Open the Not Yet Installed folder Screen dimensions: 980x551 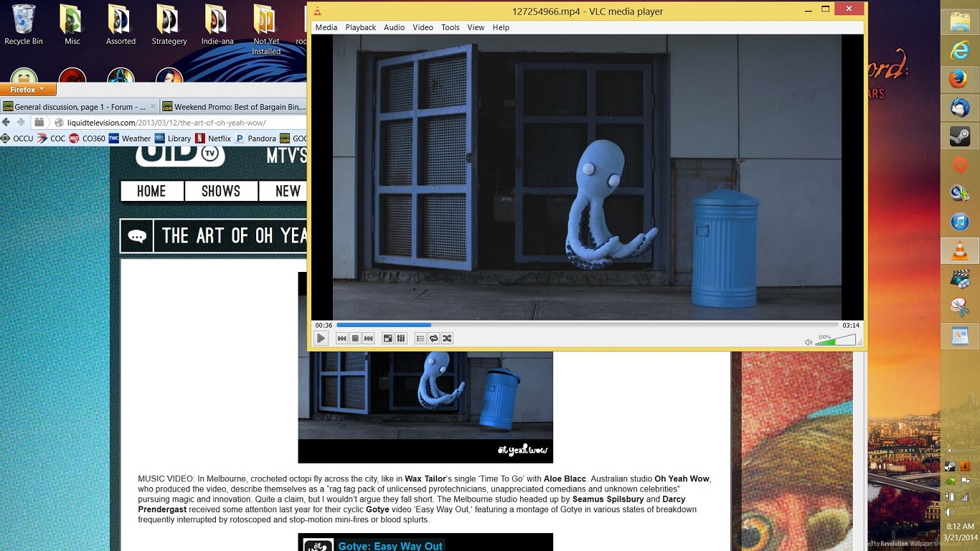coord(266,30)
